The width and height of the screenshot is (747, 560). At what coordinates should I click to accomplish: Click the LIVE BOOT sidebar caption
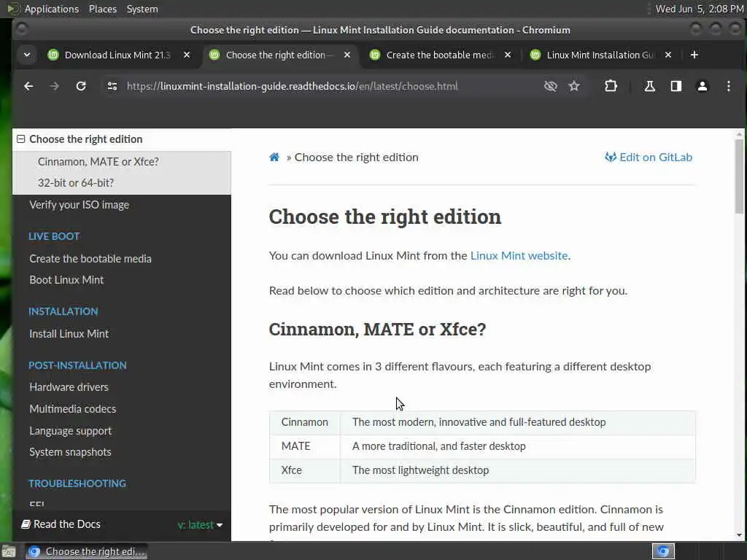54,236
